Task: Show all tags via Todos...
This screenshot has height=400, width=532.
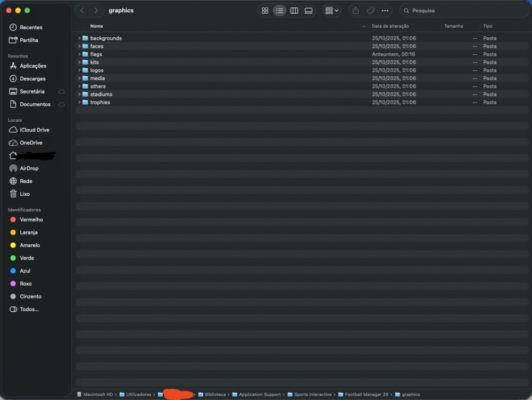Action: click(x=24, y=310)
